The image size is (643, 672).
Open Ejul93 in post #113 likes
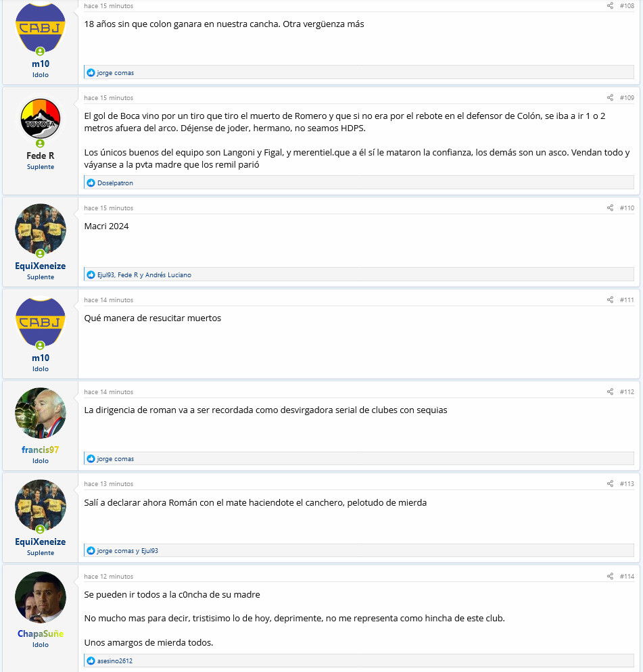coord(149,551)
